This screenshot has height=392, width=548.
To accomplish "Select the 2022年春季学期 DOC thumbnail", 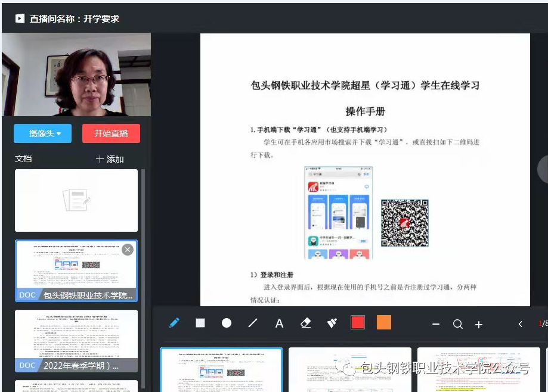I will coord(76,341).
